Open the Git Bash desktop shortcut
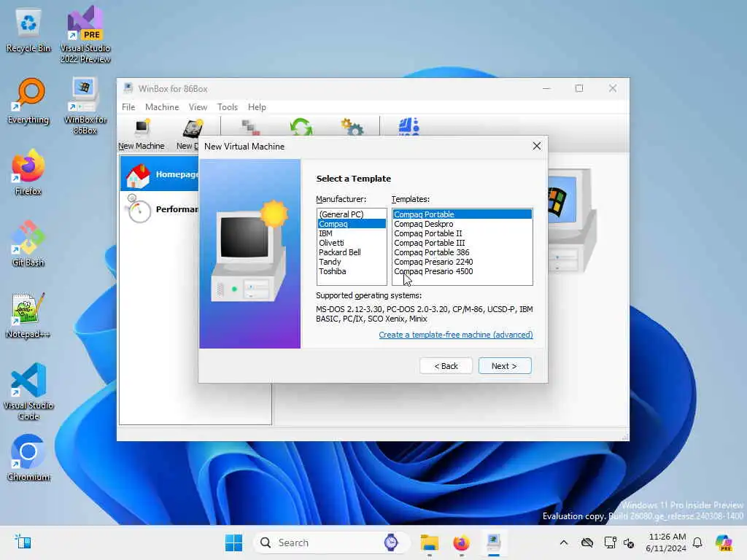Image resolution: width=747 pixels, height=560 pixels. click(28, 244)
